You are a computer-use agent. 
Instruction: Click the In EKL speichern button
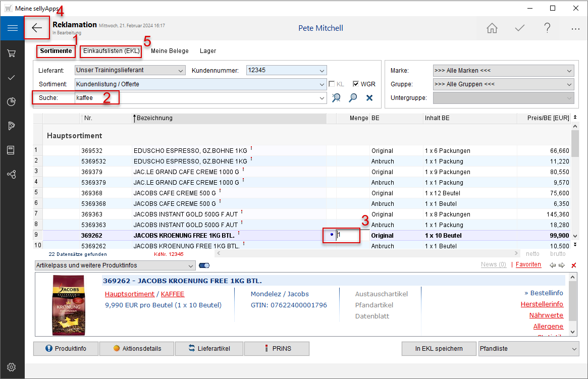pyautogui.click(x=439, y=349)
